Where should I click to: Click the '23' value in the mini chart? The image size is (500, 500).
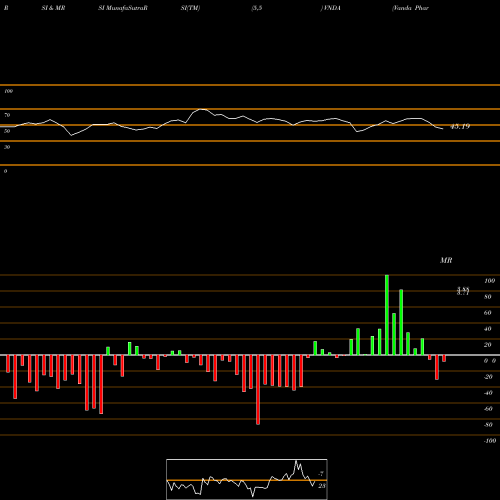pyautogui.click(x=322, y=486)
